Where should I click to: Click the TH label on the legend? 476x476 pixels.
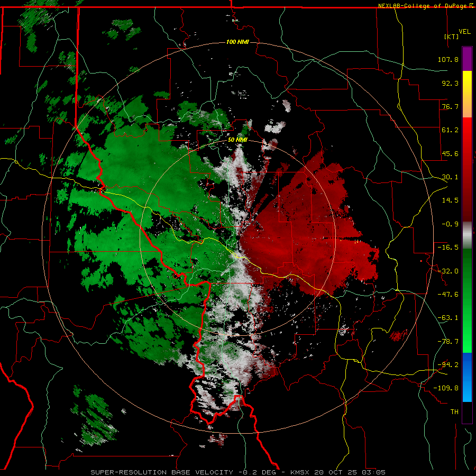click(454, 412)
